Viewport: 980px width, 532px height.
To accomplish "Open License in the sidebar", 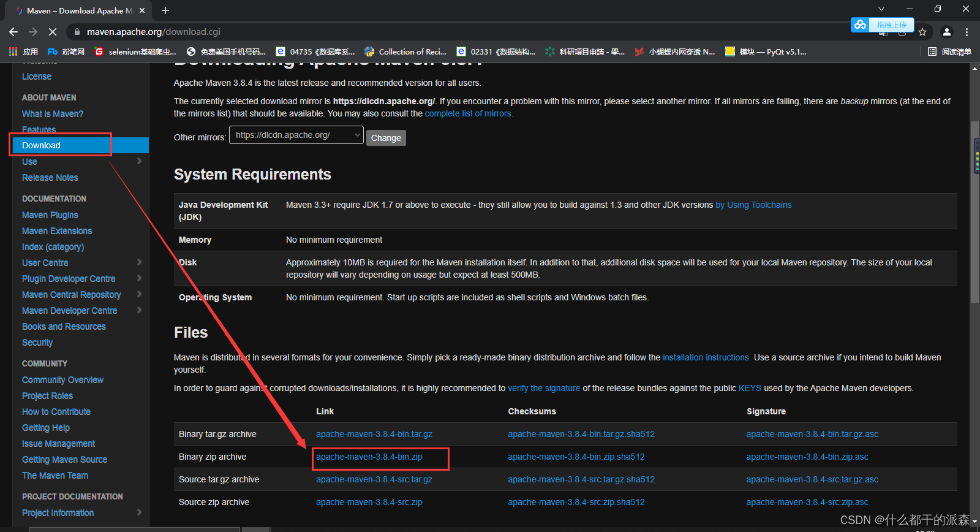I will 37,77.
